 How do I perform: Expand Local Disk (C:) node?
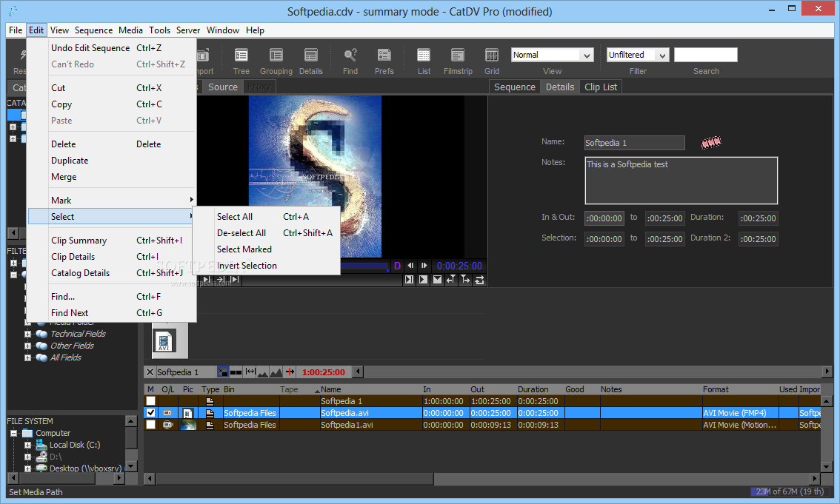tap(28, 445)
